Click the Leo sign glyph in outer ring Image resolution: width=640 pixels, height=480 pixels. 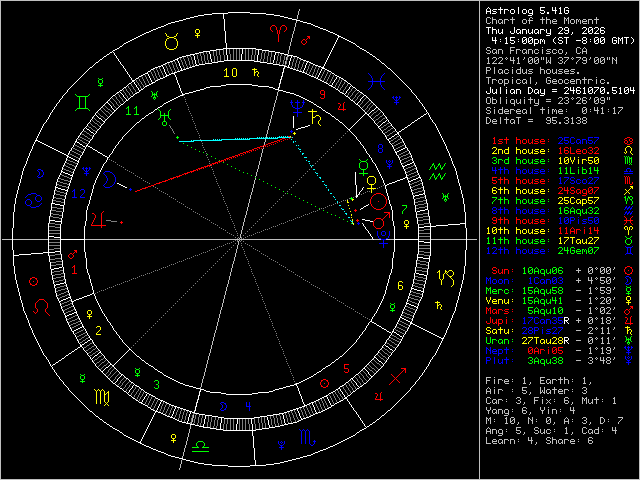point(41,307)
